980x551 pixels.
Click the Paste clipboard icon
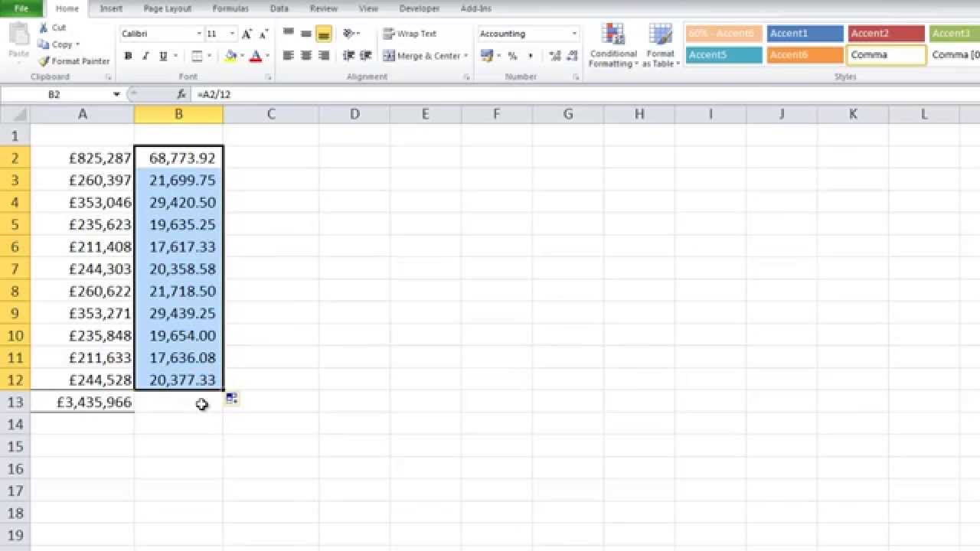pyautogui.click(x=18, y=35)
